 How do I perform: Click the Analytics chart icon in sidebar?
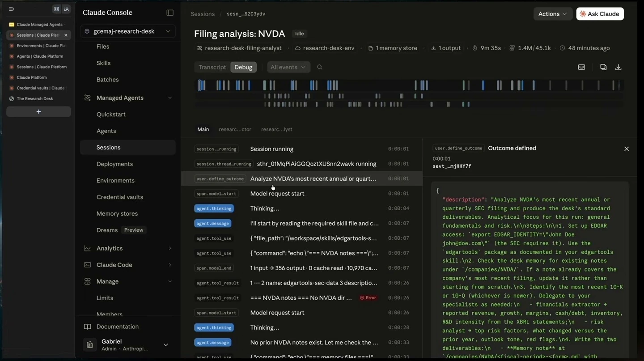point(88,248)
